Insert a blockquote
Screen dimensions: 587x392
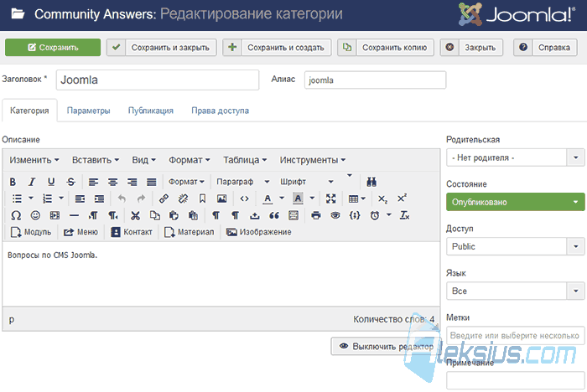tap(274, 215)
